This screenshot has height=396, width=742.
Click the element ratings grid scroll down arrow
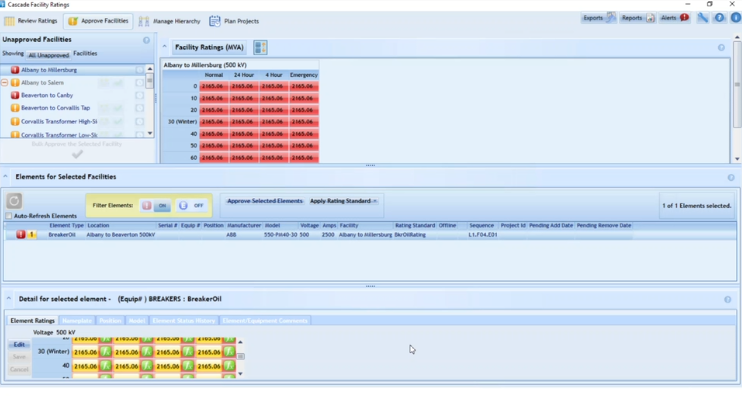coord(240,374)
